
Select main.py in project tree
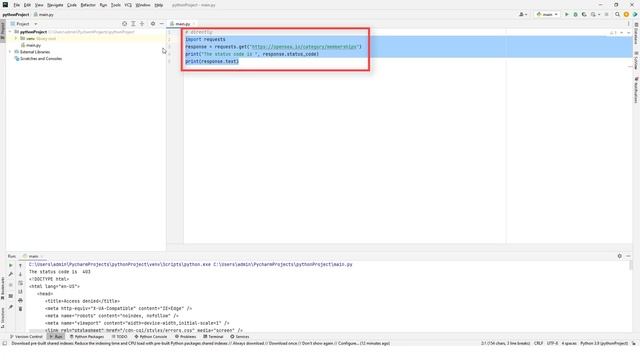[x=33, y=45]
